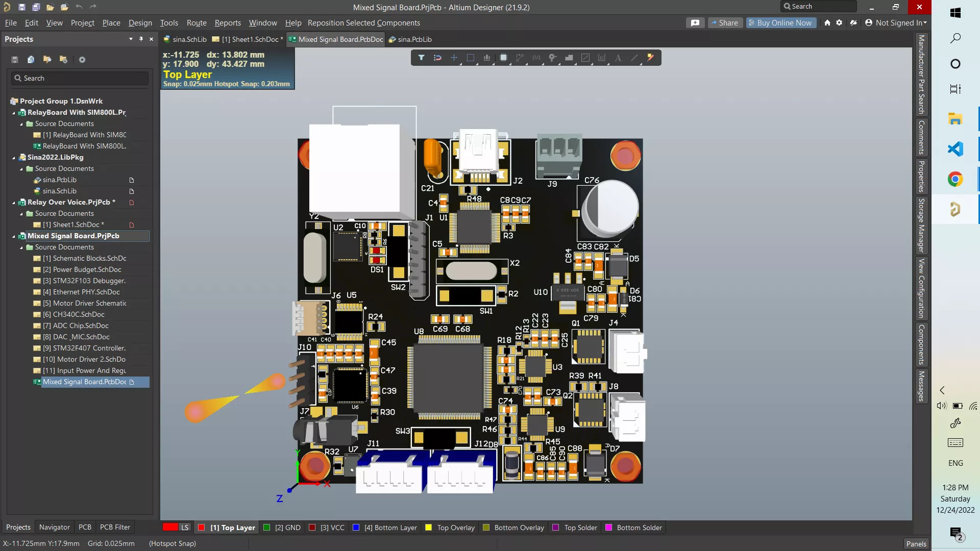Switch to sina.SchLib document tab
Viewport: 980px width, 551px height.
tap(185, 39)
